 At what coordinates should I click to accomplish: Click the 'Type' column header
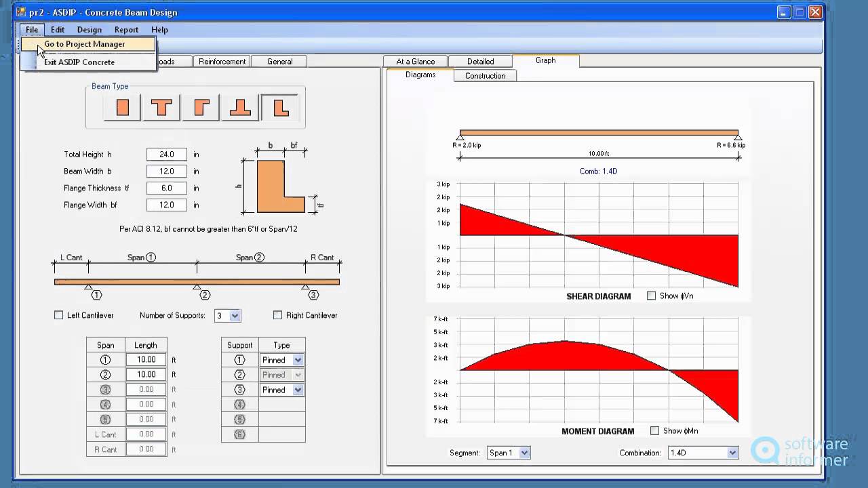[281, 345]
